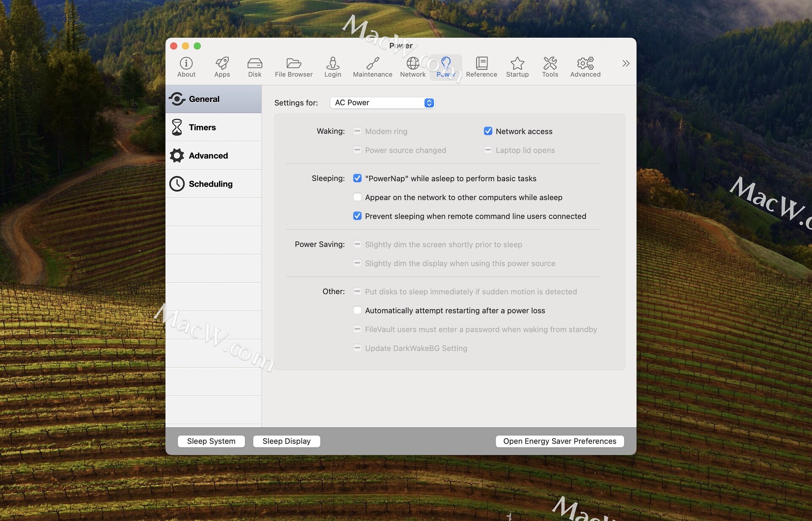The width and height of the screenshot is (812, 521).
Task: Enable automatic restart after power loss
Action: click(357, 310)
